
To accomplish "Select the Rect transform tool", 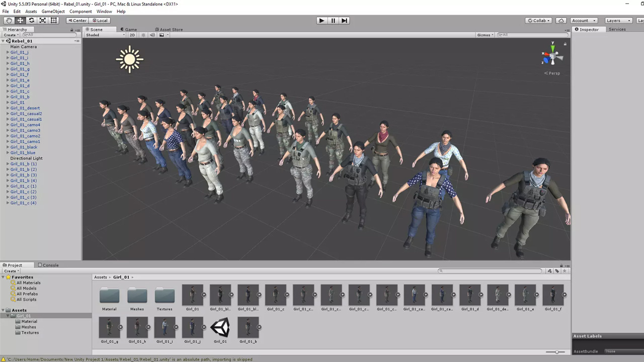I will tap(54, 21).
